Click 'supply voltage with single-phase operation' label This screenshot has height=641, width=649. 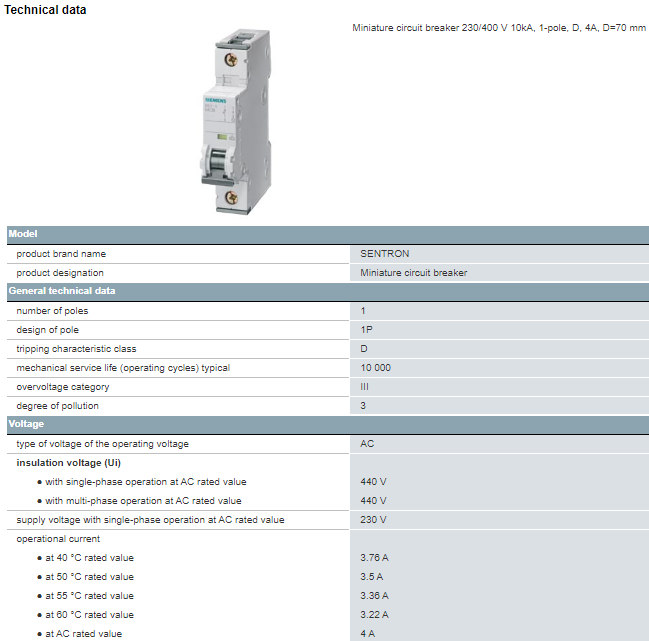(151, 520)
